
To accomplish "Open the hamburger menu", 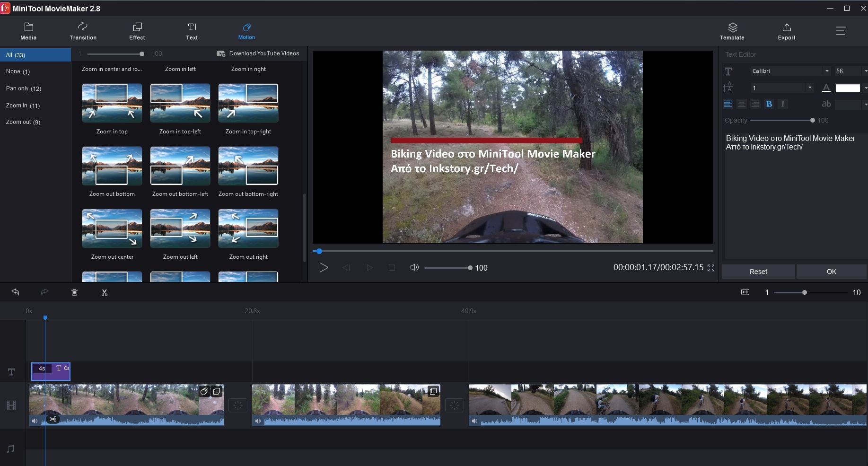I will (x=841, y=31).
